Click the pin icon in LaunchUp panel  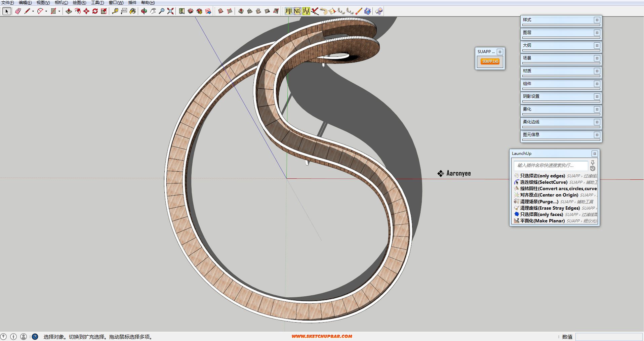[593, 163]
